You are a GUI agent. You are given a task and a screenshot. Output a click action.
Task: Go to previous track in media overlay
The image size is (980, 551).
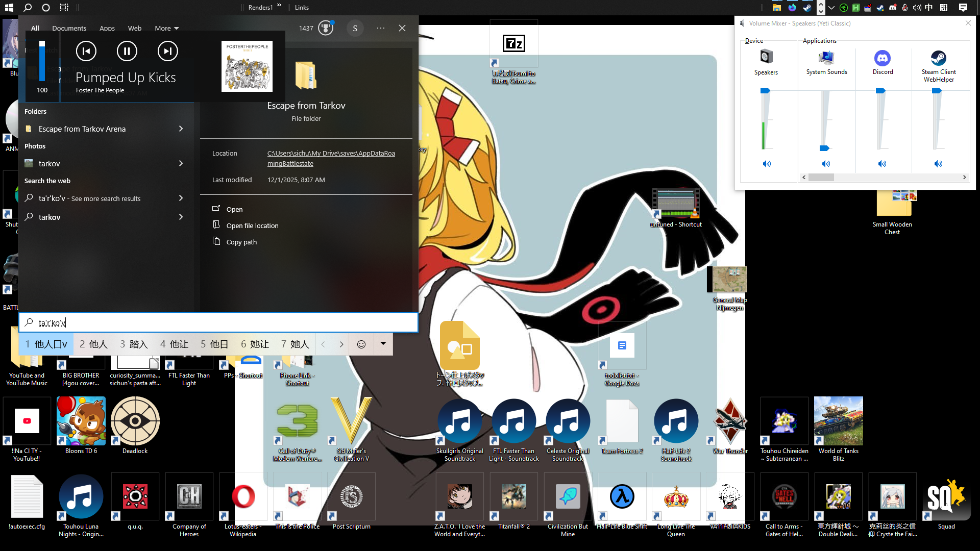pos(86,51)
